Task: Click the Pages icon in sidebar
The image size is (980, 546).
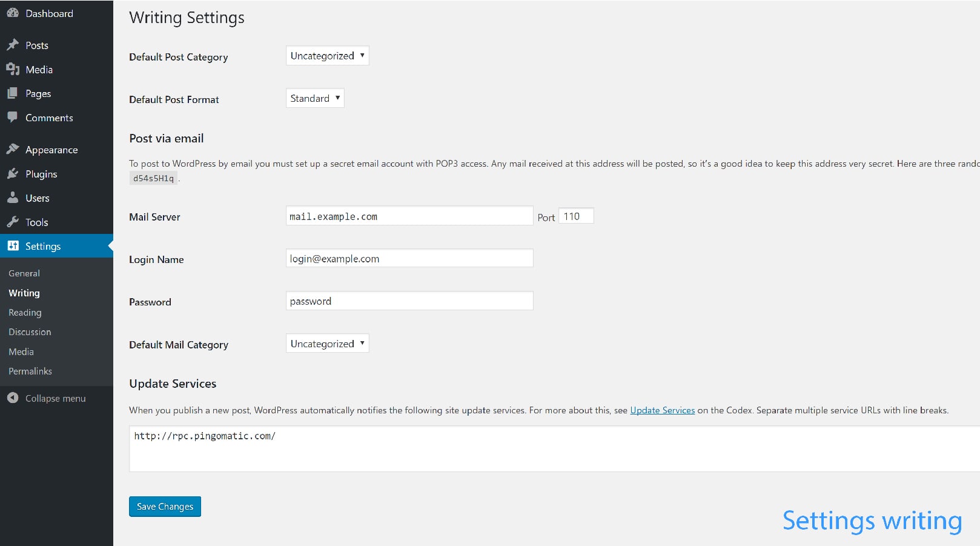Action: 13,93
